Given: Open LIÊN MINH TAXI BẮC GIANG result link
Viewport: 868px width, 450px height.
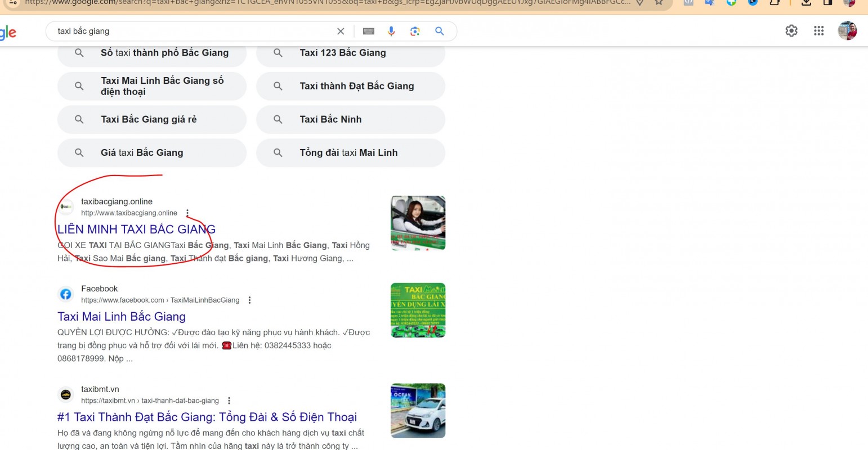Looking at the screenshot, I should (136, 229).
